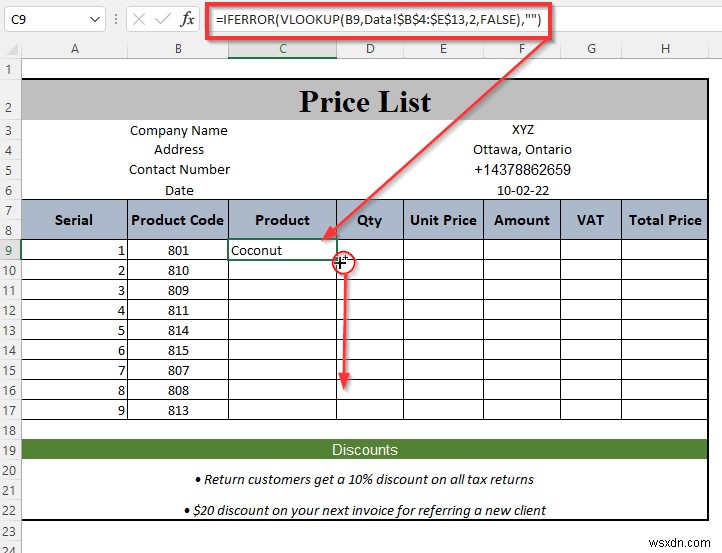This screenshot has width=722, height=553.
Task: Click product code 808 cell
Action: [x=178, y=390]
